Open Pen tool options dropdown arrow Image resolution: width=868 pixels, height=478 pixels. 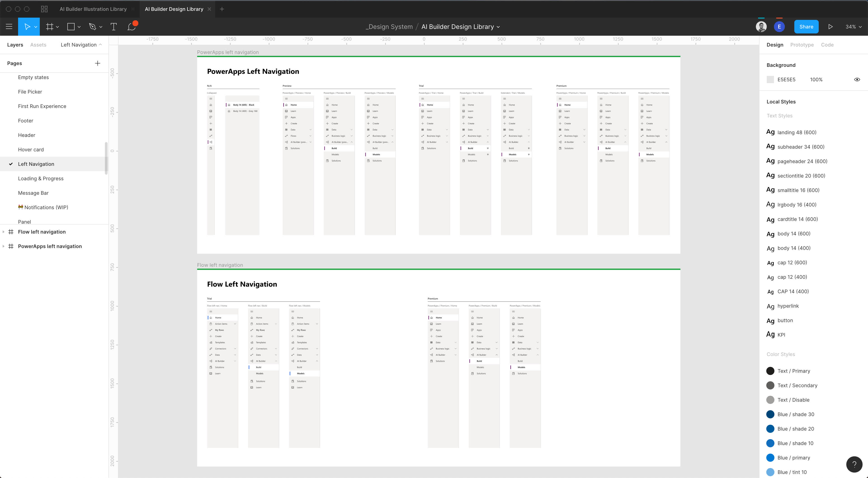pos(101,27)
